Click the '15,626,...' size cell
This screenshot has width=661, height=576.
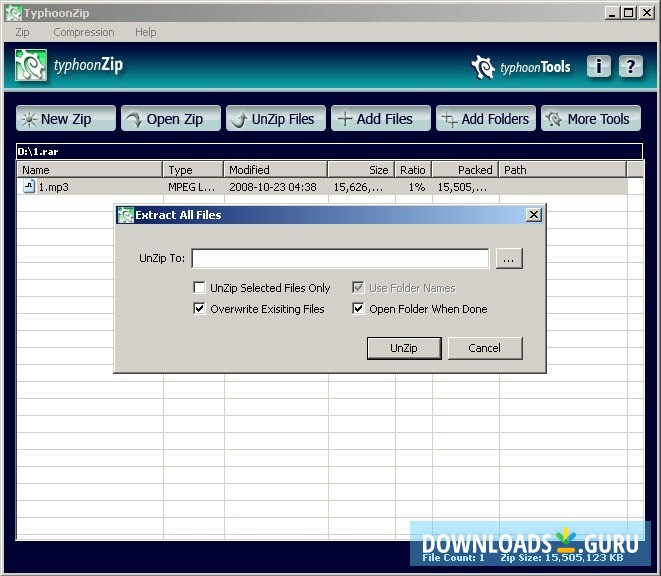(x=358, y=187)
